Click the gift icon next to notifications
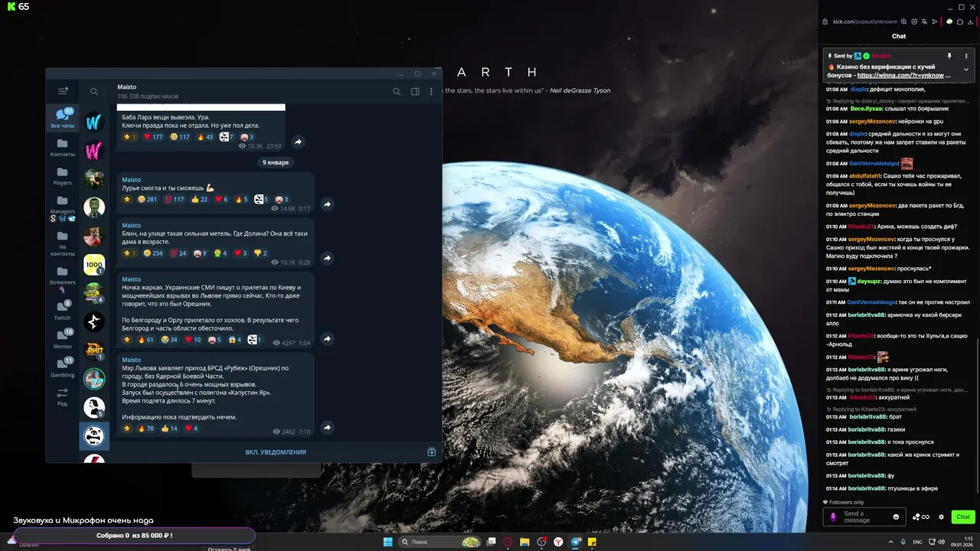This screenshot has width=980, height=551. 432,452
